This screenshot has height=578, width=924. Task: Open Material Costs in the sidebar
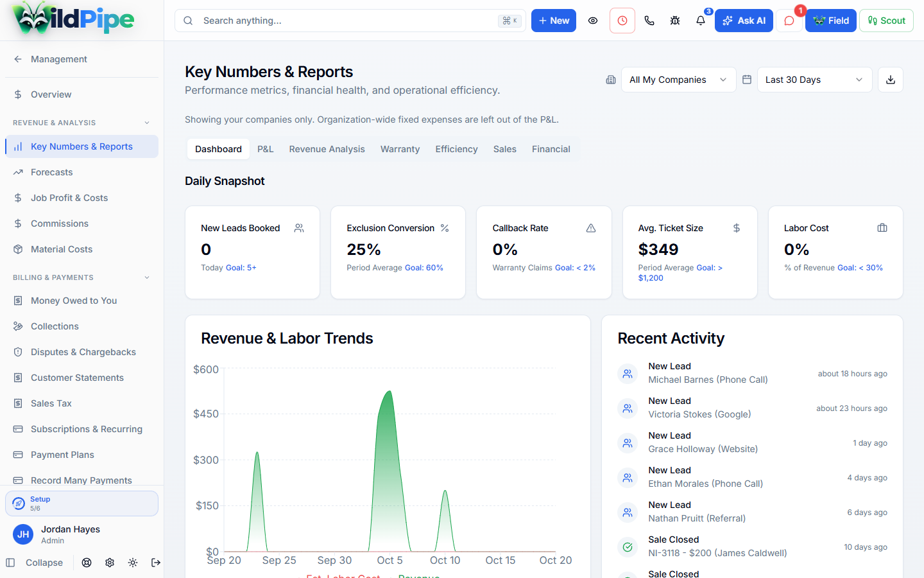pos(81,249)
